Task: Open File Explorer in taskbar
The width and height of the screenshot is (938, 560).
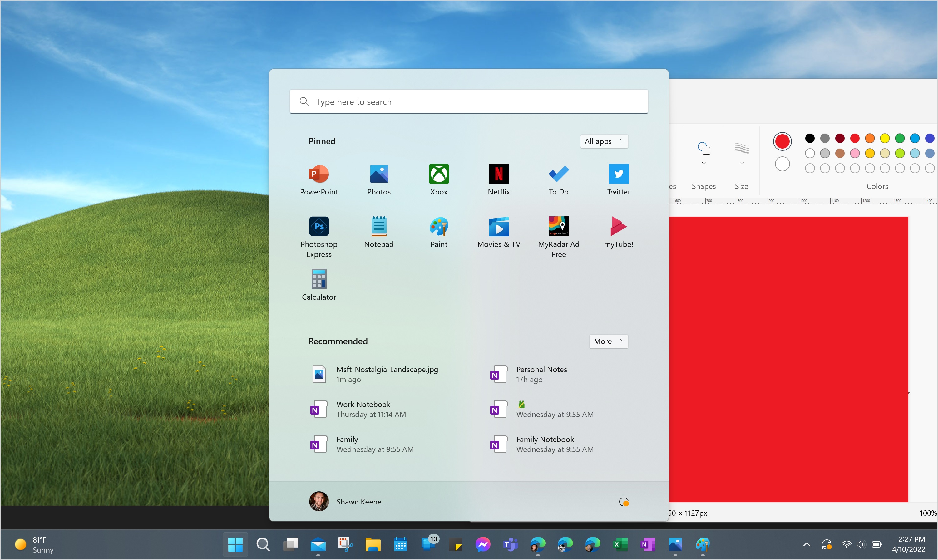Action: (x=373, y=544)
